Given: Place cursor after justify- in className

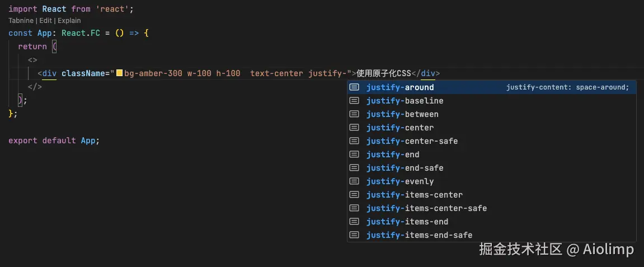Looking at the screenshot, I should pos(347,73).
